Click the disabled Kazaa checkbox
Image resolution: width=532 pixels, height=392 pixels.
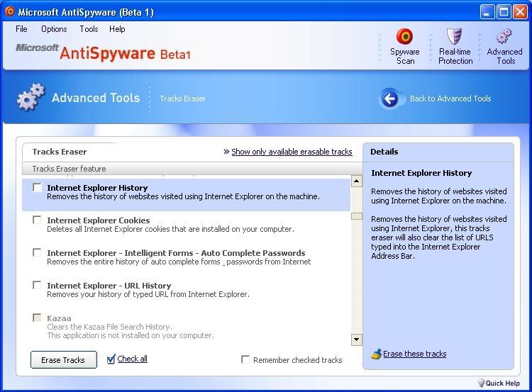37,318
